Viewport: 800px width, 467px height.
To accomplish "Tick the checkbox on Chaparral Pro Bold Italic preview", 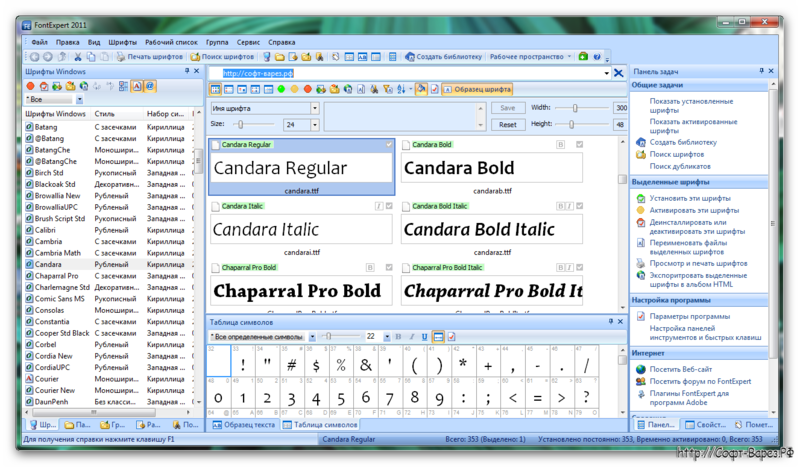I will 580,267.
